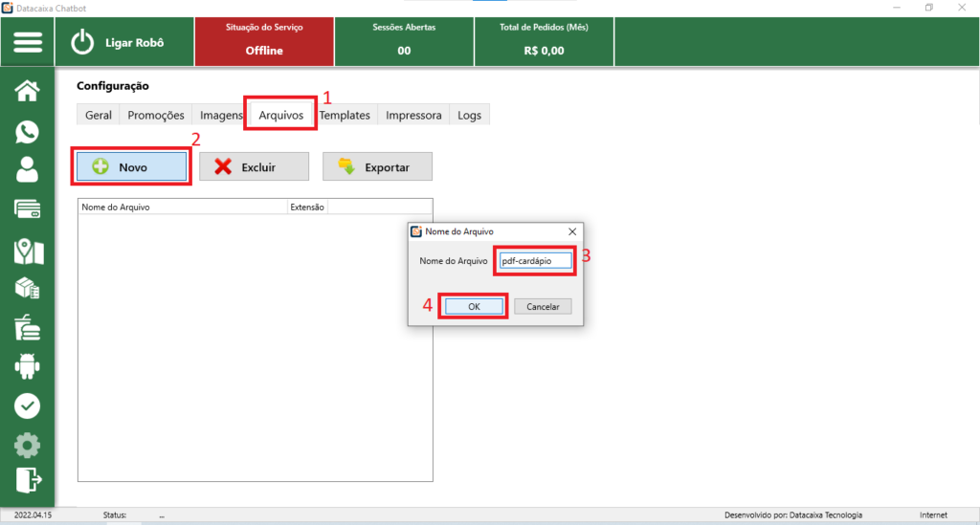This screenshot has height=525, width=980.
Task: Select the user profile sidebar icon
Action: tap(28, 169)
